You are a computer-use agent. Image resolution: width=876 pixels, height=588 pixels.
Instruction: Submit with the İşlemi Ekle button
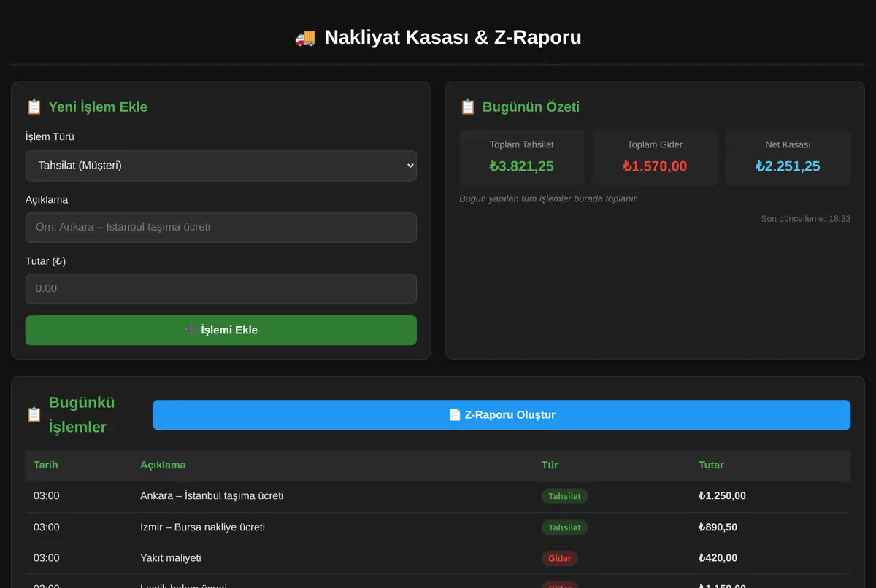pos(221,330)
